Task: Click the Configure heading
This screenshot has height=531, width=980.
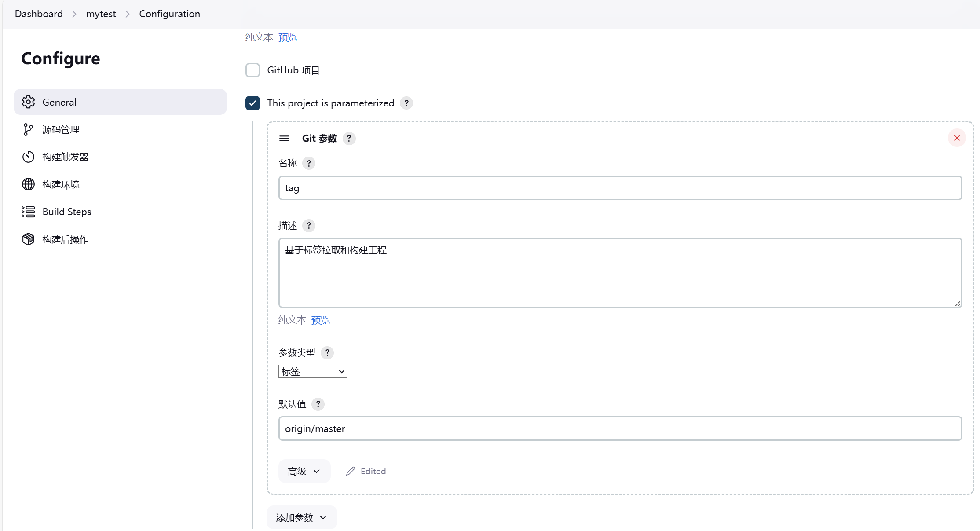Action: click(61, 59)
